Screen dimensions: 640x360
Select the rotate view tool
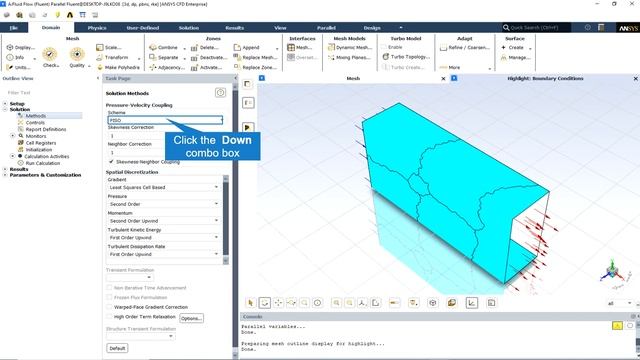pos(264,302)
